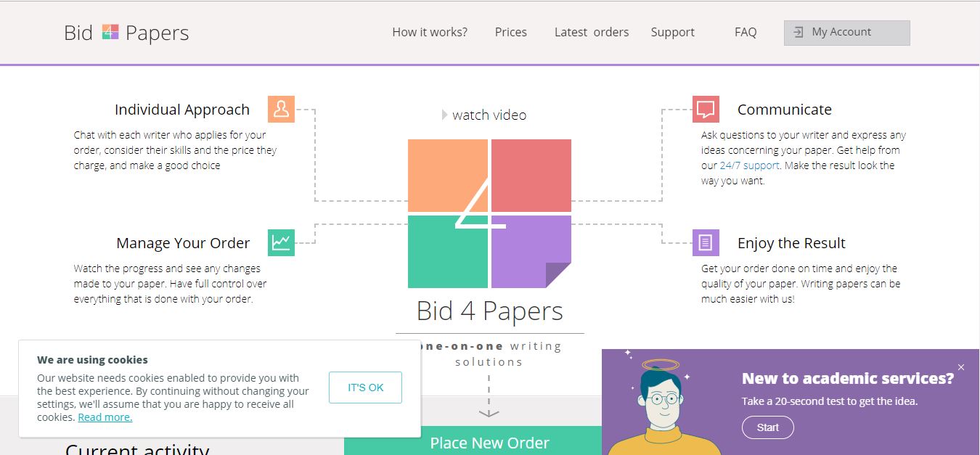
Task: Click the Manage Your Order chart icon
Action: point(281,242)
